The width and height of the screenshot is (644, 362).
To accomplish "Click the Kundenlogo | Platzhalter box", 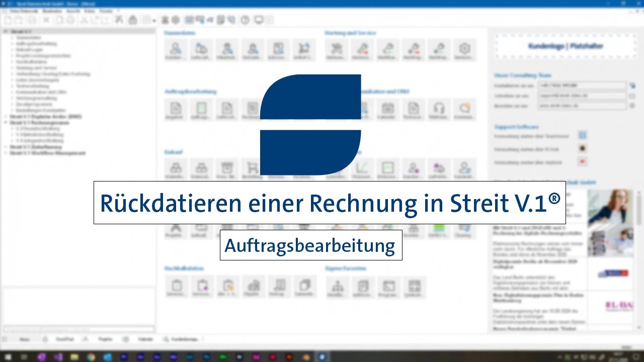I will click(566, 46).
